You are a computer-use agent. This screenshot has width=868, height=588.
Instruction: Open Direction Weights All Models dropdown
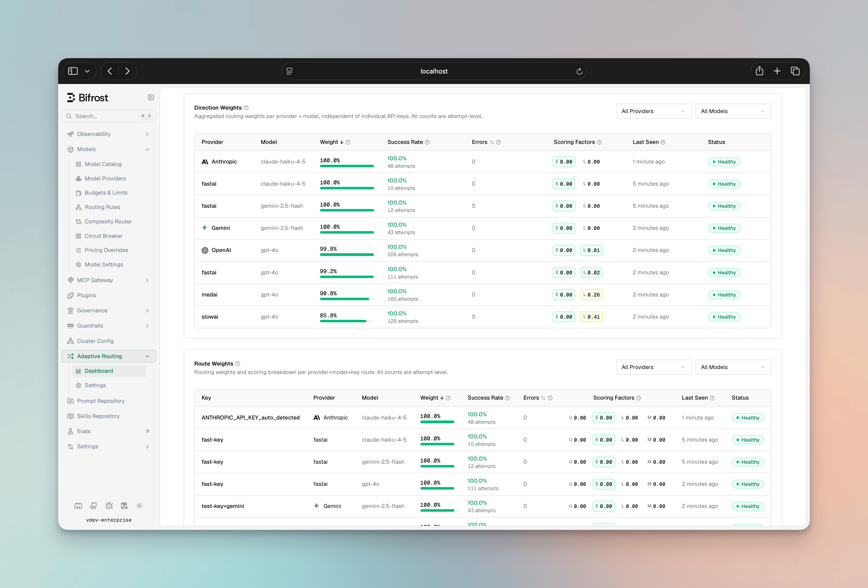point(733,111)
